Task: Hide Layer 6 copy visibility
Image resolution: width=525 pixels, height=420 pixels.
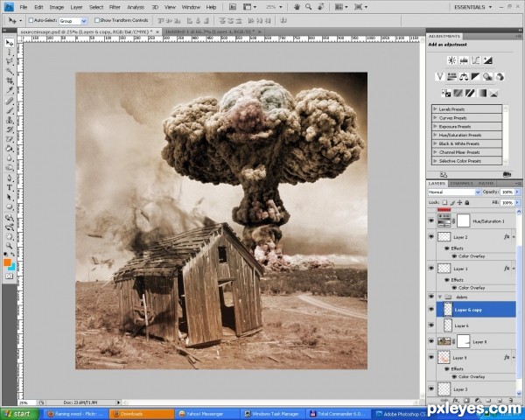Action: 431,310
